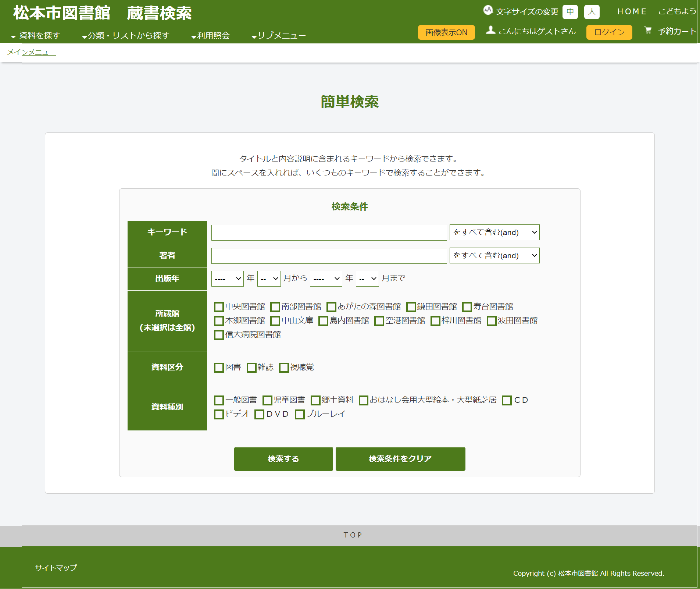The height and width of the screenshot is (589, 700).
Task: Check the おはなし会用大型絵本・大型紙芝居 checkbox
Action: click(x=363, y=400)
